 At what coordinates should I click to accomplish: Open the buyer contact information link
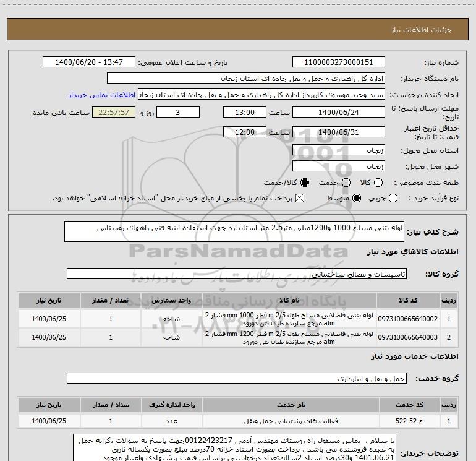pyautogui.click(x=102, y=95)
